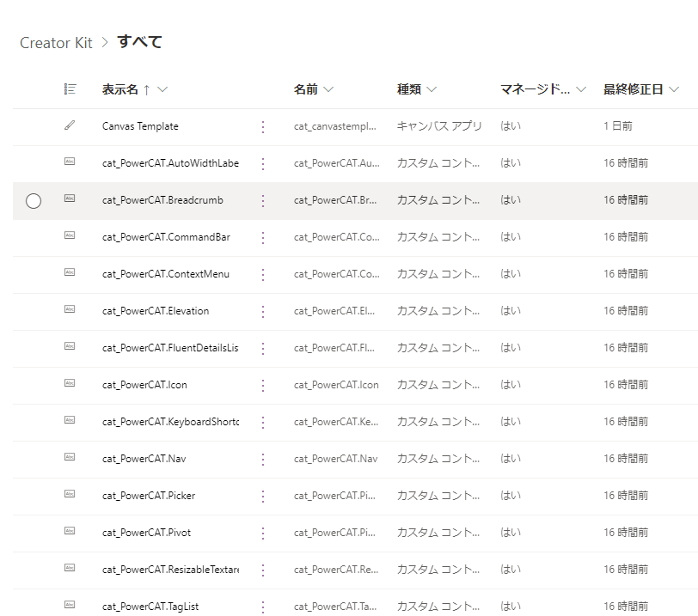Click the ContextMenu row component icon

(70, 272)
